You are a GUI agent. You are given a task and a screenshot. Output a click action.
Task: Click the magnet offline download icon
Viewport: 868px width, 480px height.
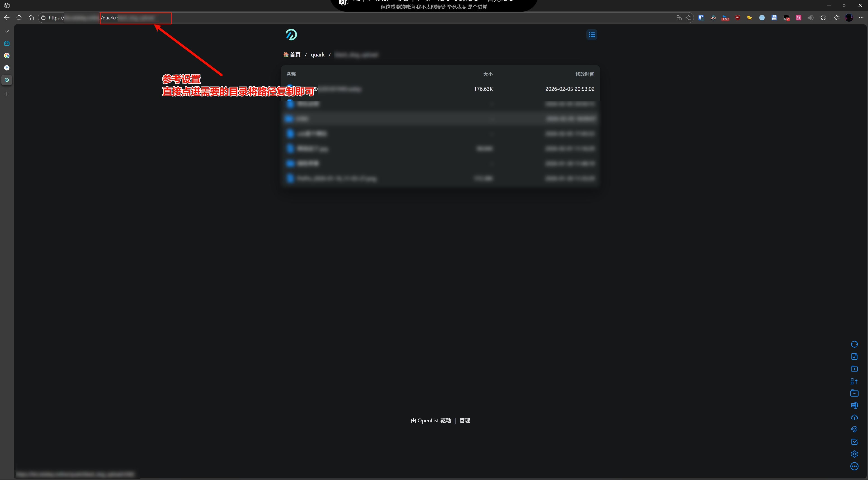click(854, 429)
